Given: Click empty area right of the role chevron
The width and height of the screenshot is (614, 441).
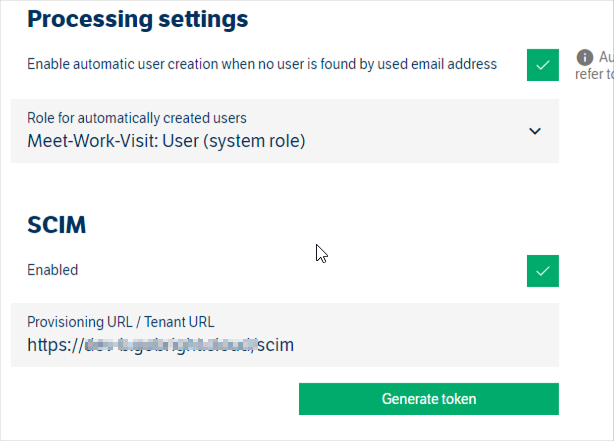Looking at the screenshot, I should [x=551, y=131].
